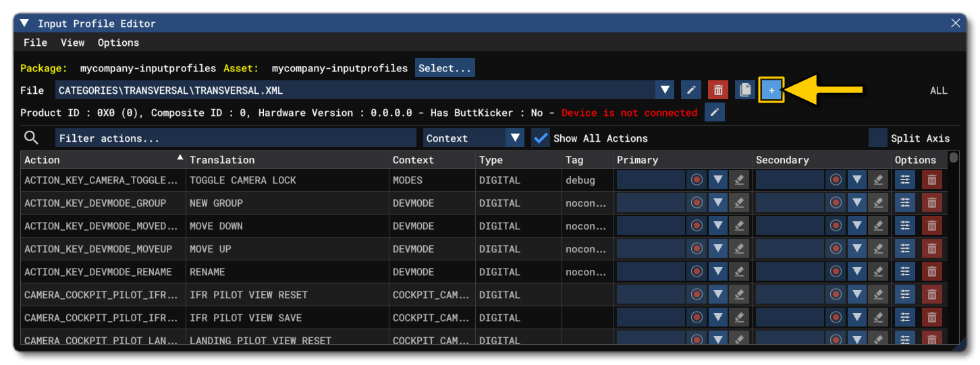Uncheck Show All Actions checkbox
Image resolution: width=980 pixels, height=365 pixels.
point(541,138)
